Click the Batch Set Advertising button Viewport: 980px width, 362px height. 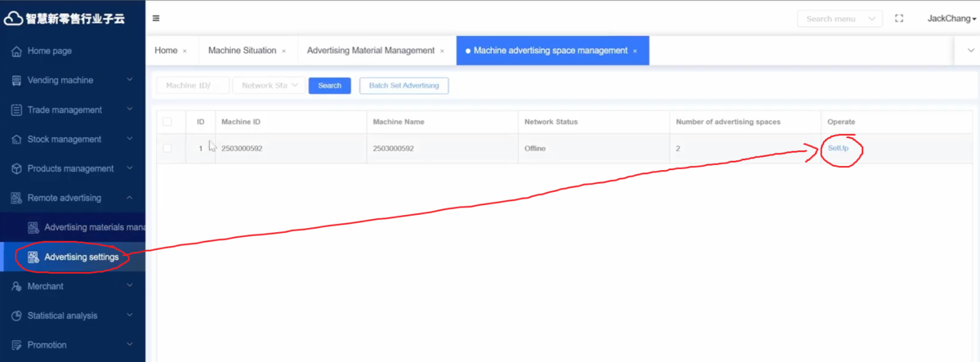click(403, 86)
